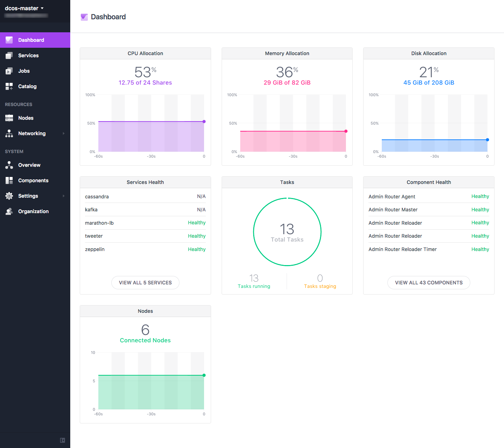The height and width of the screenshot is (448, 504).
Task: Expand the Networking submenu arrow
Action: pyautogui.click(x=64, y=133)
